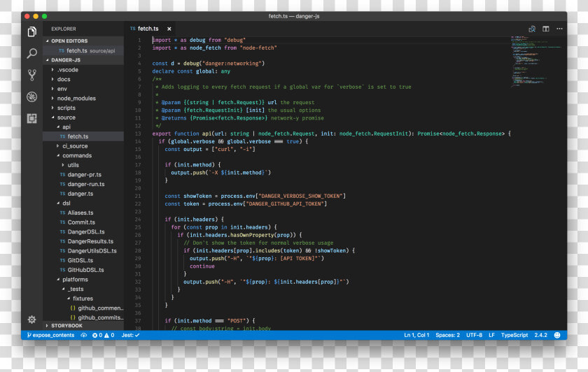Change the LF end of line sequence
This screenshot has height=372, width=588.
pos(491,335)
